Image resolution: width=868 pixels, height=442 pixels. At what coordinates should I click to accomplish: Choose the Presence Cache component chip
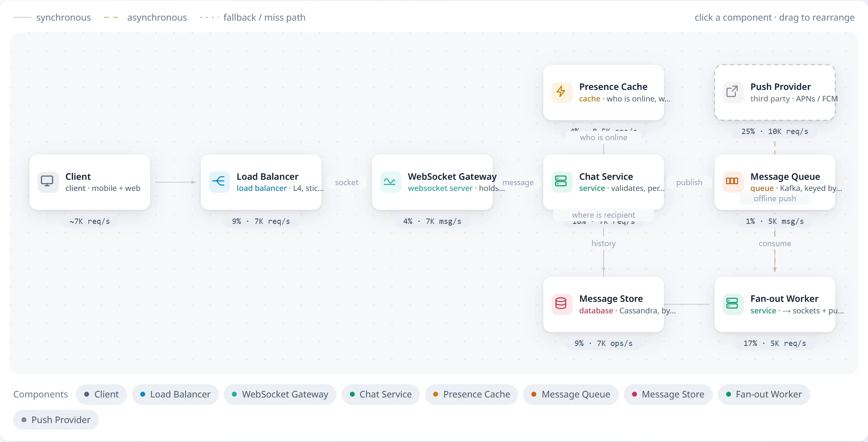[x=472, y=394]
